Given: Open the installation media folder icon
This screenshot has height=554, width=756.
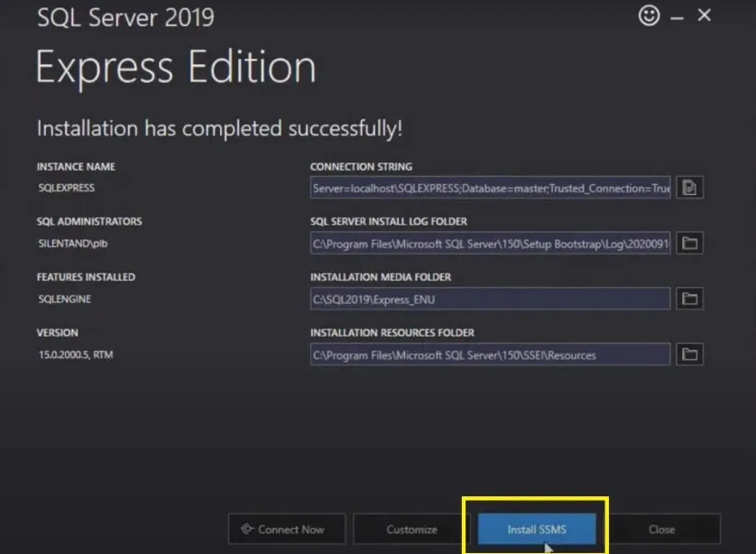Looking at the screenshot, I should coord(690,299).
